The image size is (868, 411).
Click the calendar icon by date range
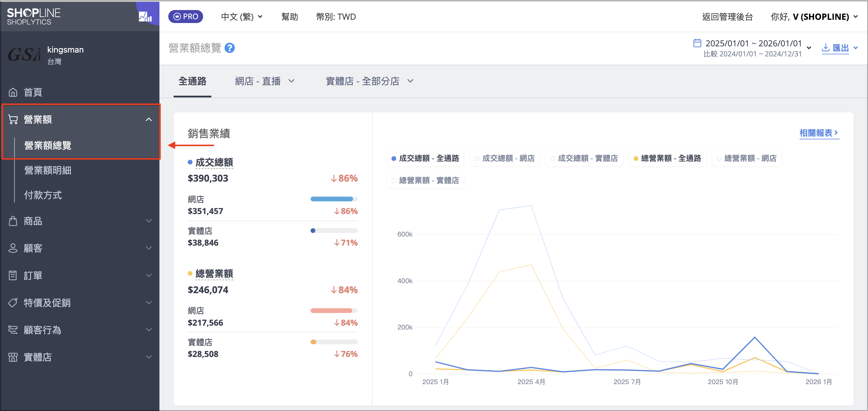pyautogui.click(x=697, y=43)
